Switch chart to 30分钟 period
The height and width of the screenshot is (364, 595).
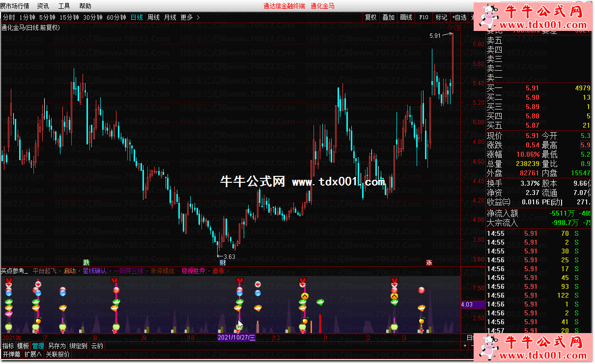(92, 17)
